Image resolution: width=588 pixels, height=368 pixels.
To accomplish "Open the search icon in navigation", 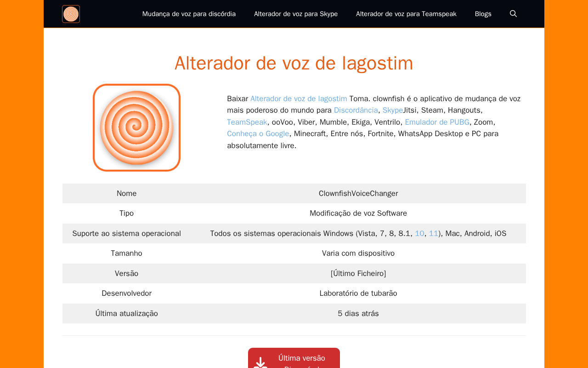I will click(x=514, y=14).
